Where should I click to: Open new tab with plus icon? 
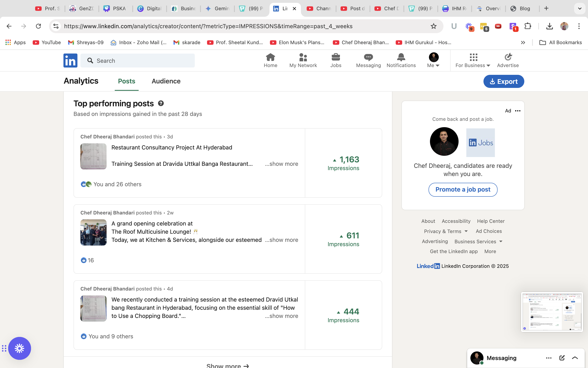pyautogui.click(x=546, y=9)
